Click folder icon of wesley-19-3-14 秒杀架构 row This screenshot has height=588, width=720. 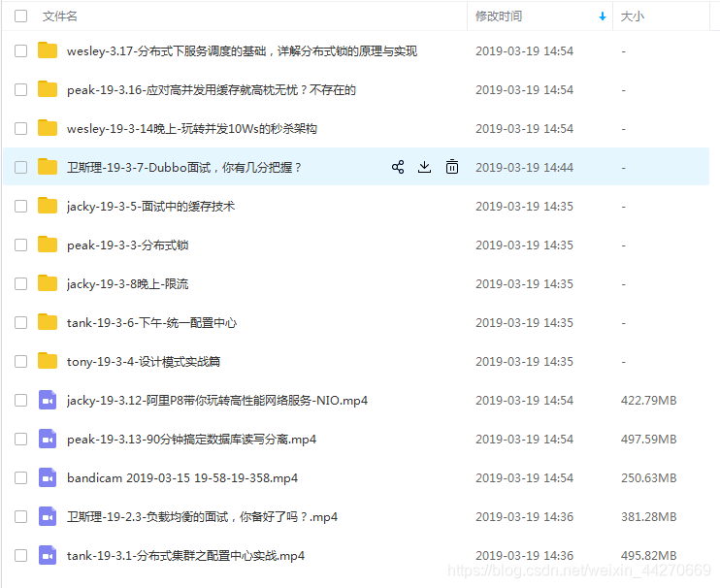click(48, 128)
